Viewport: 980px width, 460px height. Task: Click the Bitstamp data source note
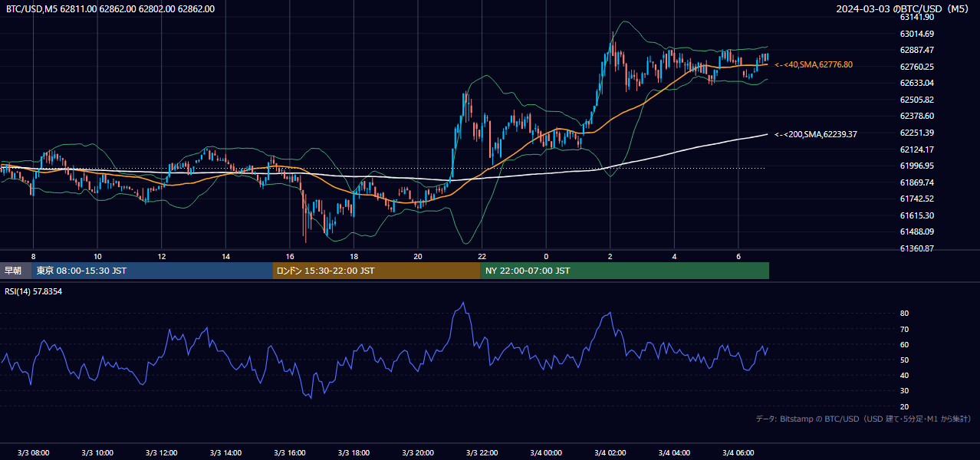point(863,419)
